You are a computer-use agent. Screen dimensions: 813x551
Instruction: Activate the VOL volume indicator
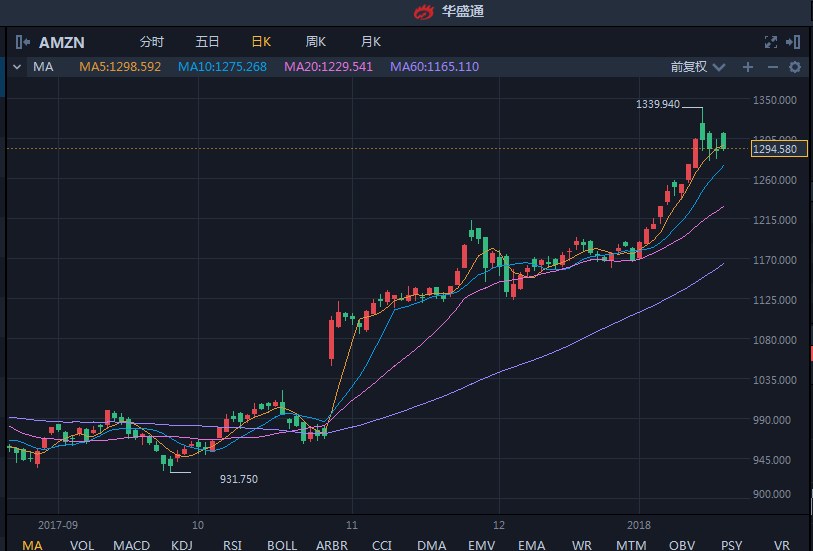coord(82,544)
